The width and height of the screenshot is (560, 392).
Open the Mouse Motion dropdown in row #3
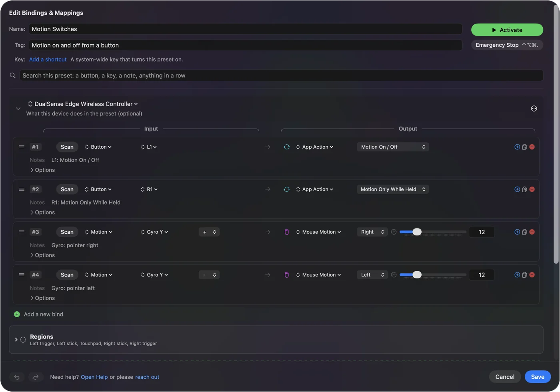[x=318, y=232]
